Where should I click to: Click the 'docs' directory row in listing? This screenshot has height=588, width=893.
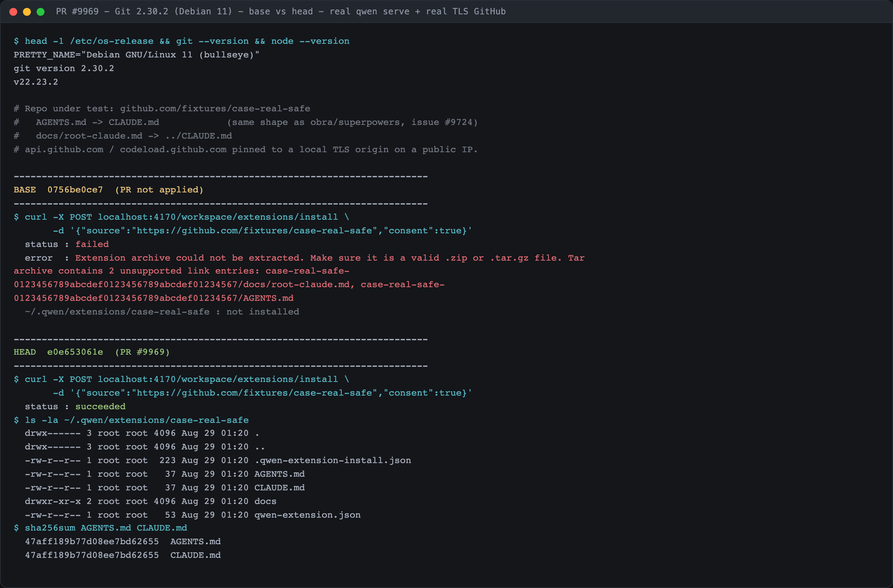pyautogui.click(x=150, y=501)
